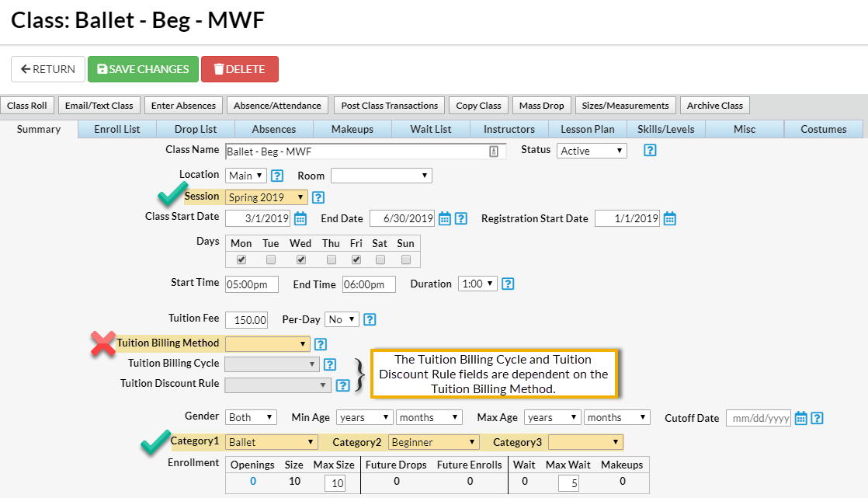Image resolution: width=868 pixels, height=498 pixels.
Task: Expand the Tuition Billing Method dropdown
Action: [267, 344]
